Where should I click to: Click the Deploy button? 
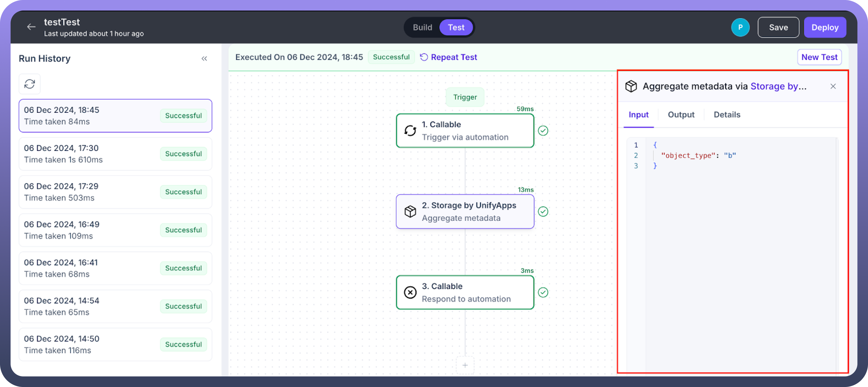[825, 28]
